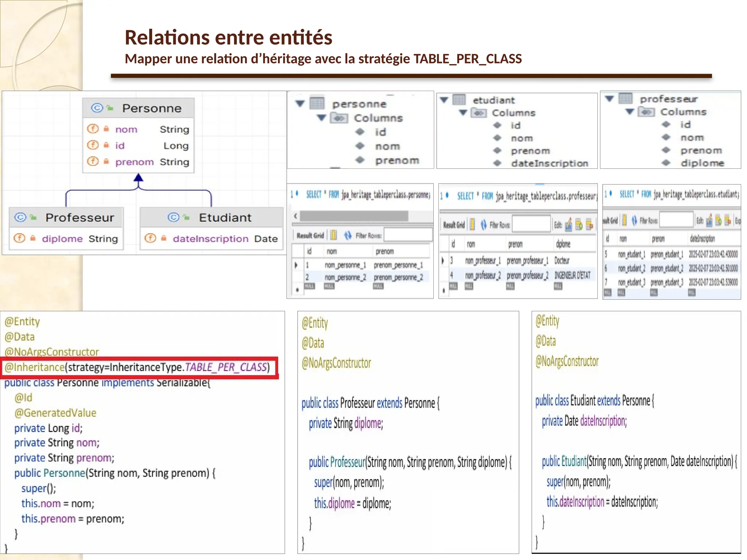Select the id column under etudiant
Screen dimensions: 747x560
tap(515, 125)
